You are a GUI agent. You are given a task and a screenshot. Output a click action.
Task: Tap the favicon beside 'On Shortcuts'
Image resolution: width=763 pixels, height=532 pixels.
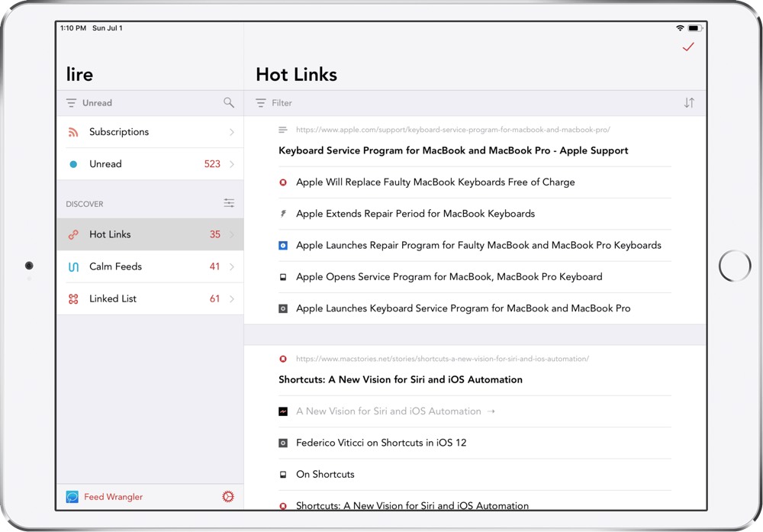[x=283, y=475]
